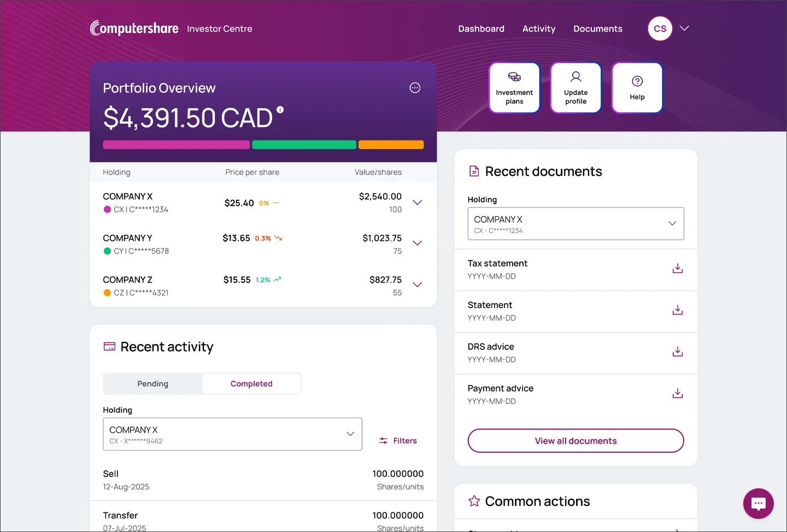Expand the COMPANY Y holding row

417,244
